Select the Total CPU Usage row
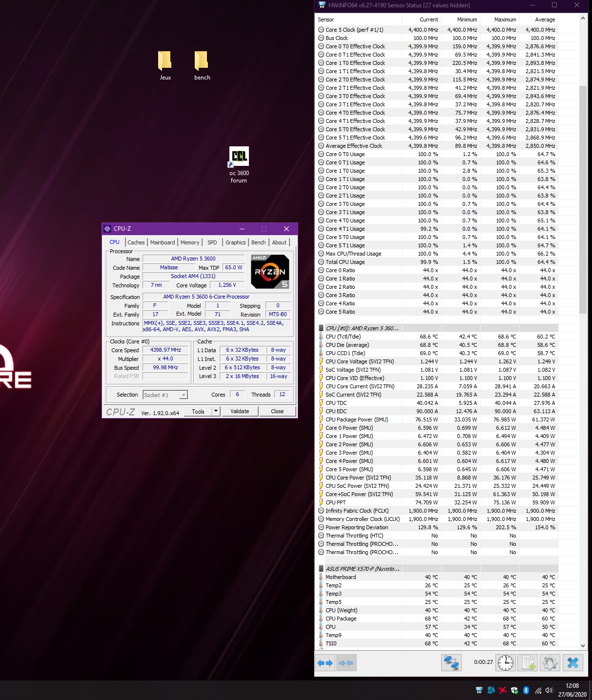Image resolution: width=592 pixels, height=700 pixels. 437,262
